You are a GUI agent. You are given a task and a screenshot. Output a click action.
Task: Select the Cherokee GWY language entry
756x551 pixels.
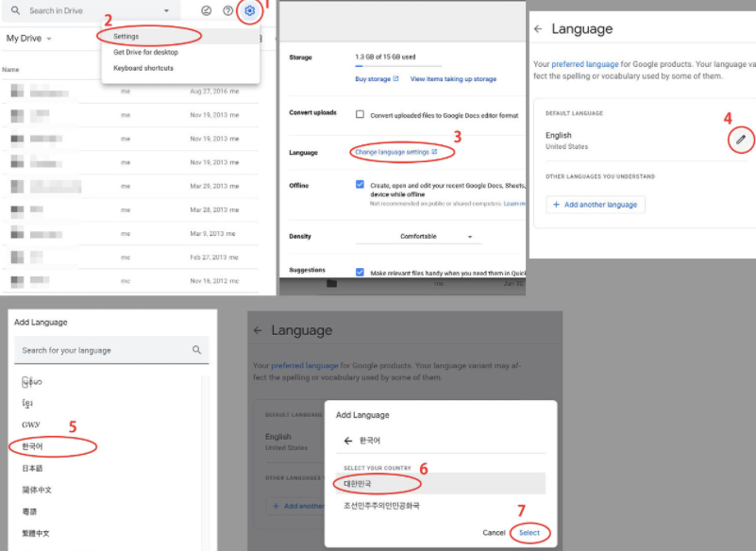[31, 425]
